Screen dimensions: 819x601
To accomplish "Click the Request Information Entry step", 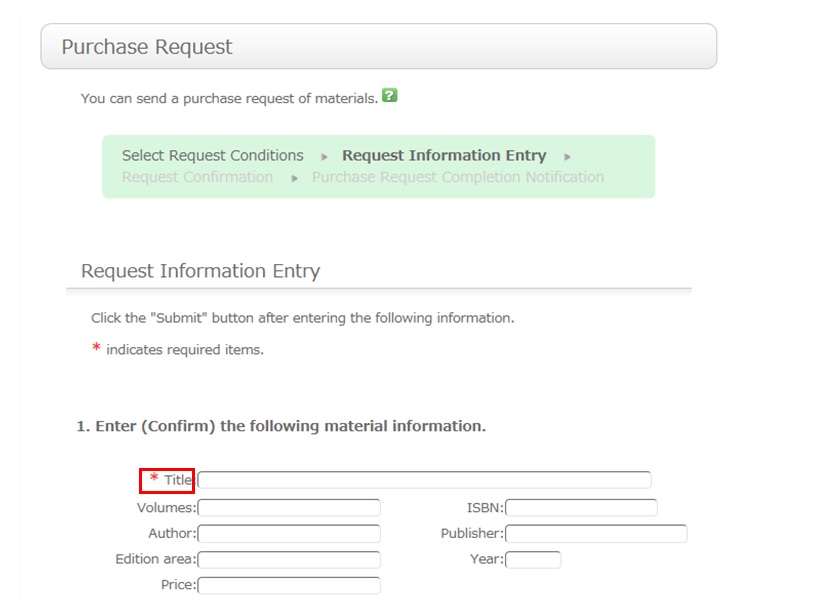I will click(x=444, y=156).
